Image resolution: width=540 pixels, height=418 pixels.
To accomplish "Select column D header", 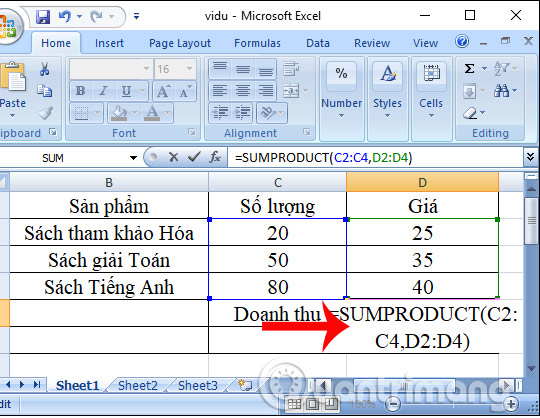I will 422,182.
